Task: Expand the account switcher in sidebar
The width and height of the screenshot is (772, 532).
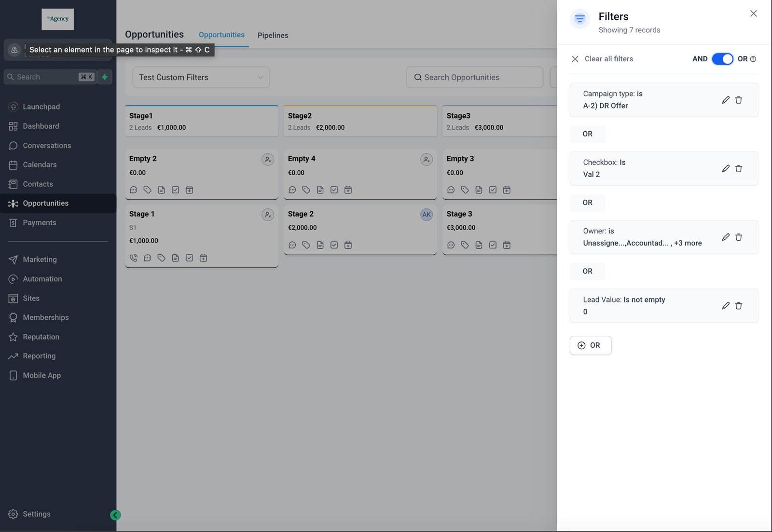Action: (x=14, y=50)
